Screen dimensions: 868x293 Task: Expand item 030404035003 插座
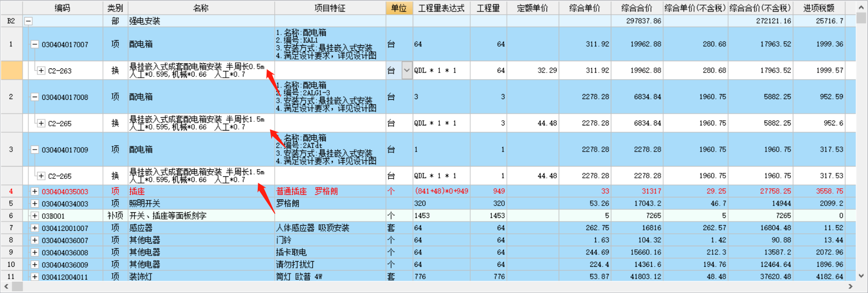(x=34, y=191)
